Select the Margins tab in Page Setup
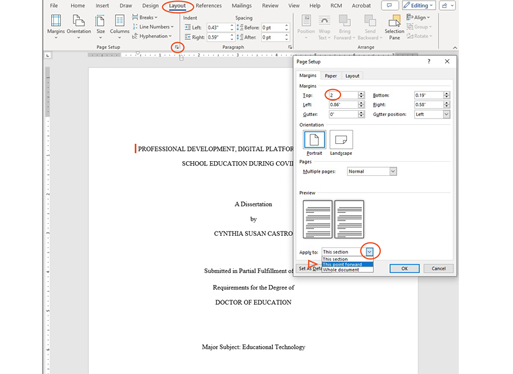Image resolution: width=513 pixels, height=374 pixels. coord(307,76)
